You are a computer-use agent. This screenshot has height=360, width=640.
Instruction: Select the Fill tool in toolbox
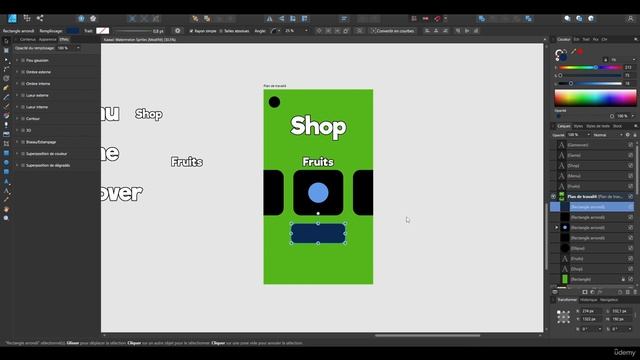6,116
